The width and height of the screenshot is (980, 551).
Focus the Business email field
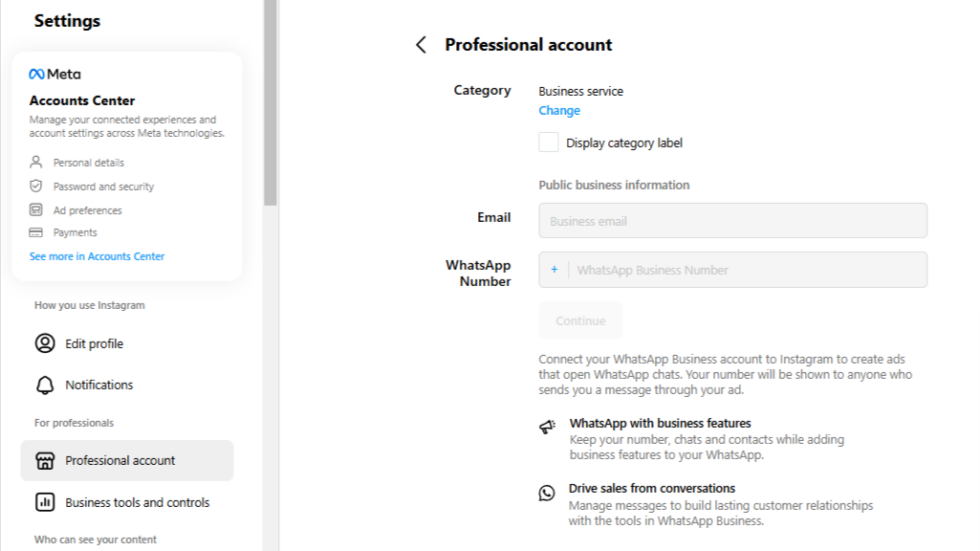[733, 220]
